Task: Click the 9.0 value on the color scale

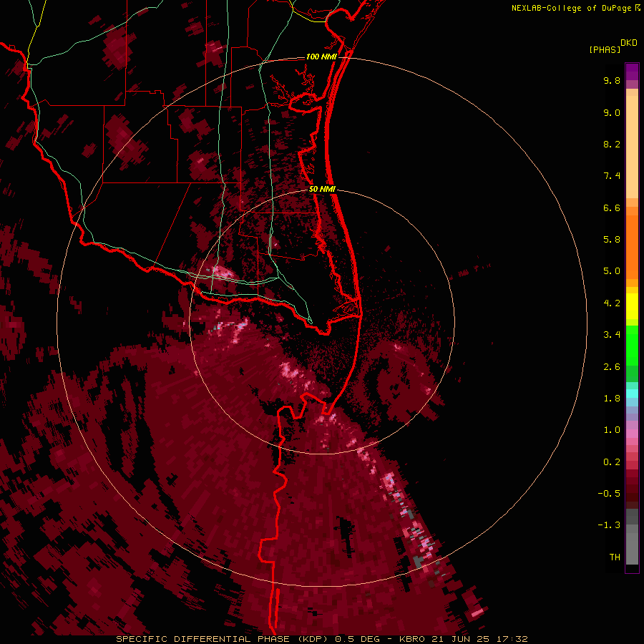Action: 612,112
